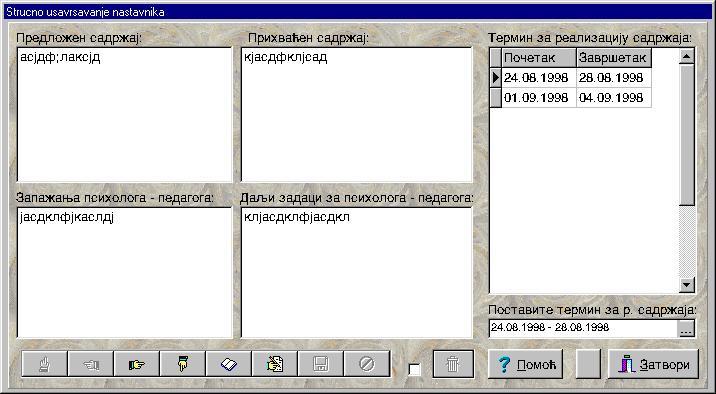716x394 pixels.
Task: Select the cell 28.08.1998
Action: point(614,78)
